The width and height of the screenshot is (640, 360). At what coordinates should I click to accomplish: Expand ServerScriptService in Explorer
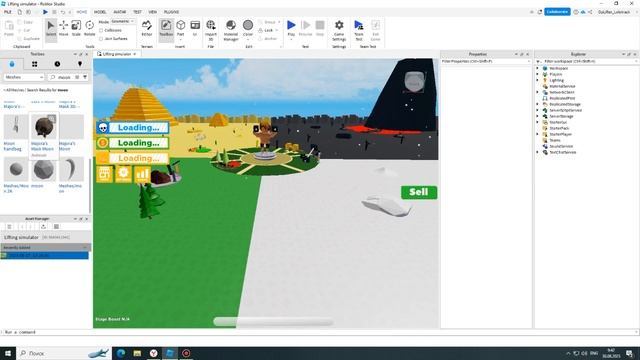538,110
